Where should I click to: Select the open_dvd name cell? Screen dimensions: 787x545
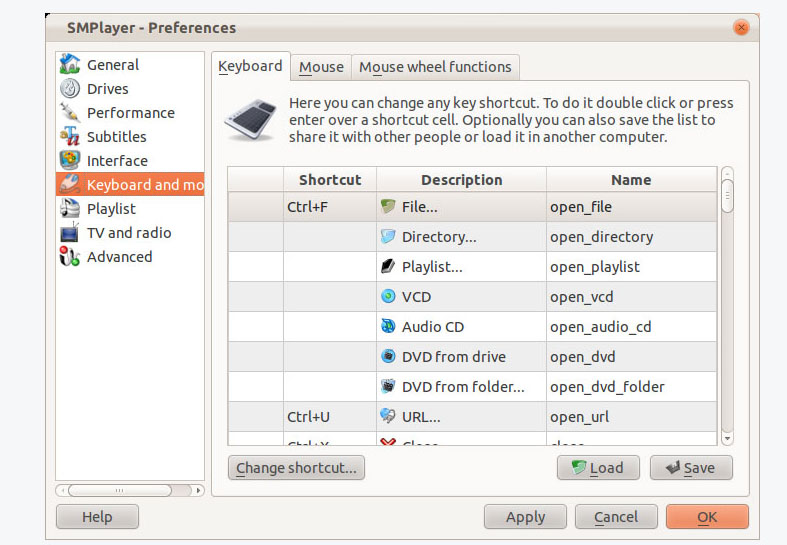click(x=631, y=357)
